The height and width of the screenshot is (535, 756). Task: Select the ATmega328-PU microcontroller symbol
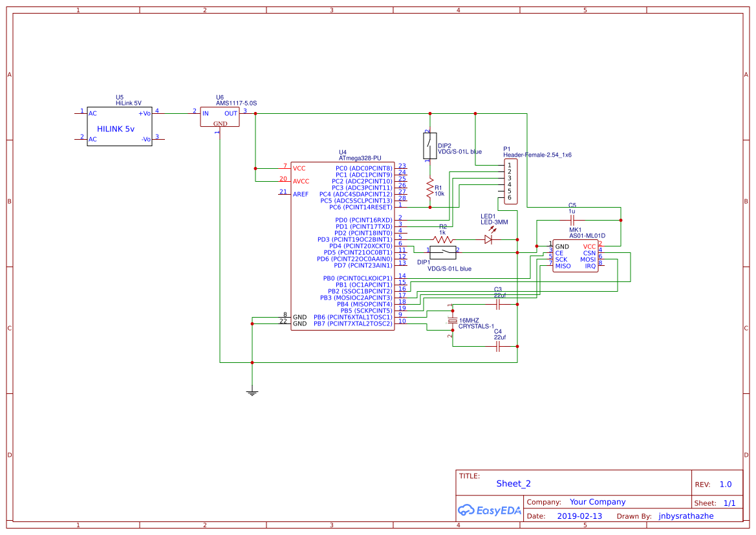pyautogui.click(x=343, y=246)
